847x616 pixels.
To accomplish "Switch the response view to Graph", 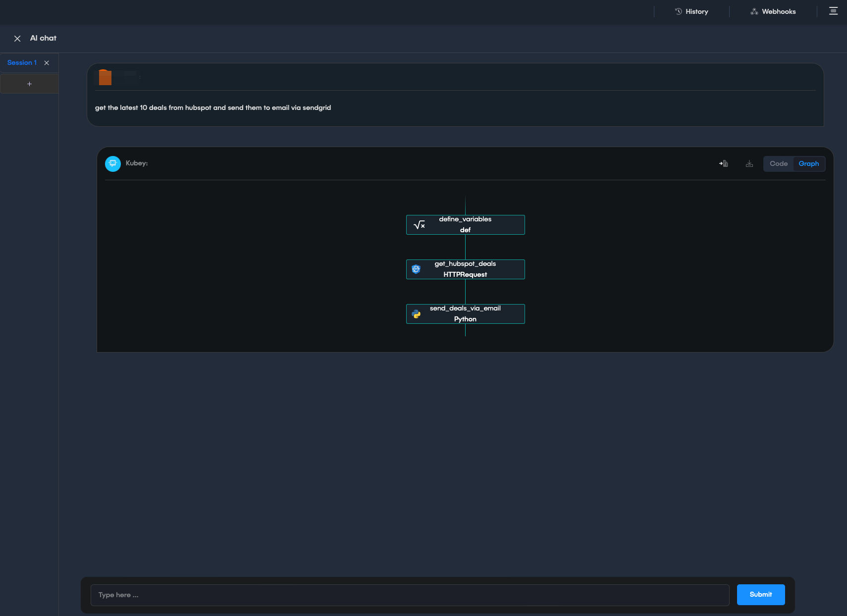I will 808,163.
